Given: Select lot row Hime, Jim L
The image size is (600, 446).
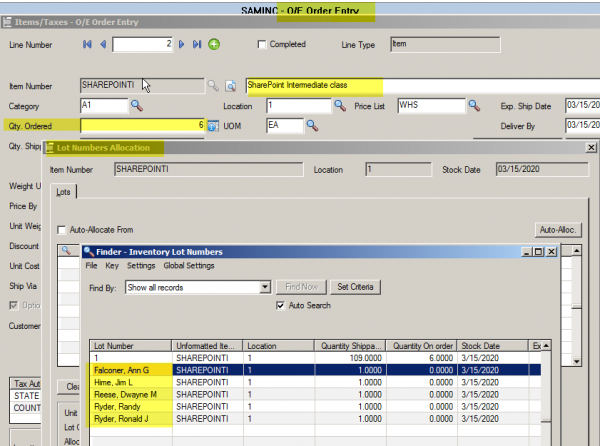Looking at the screenshot, I should click(x=315, y=382).
